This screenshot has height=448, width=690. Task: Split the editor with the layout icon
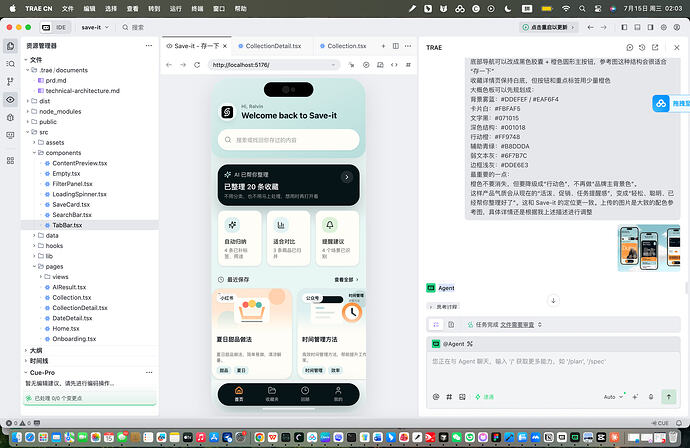[396, 46]
